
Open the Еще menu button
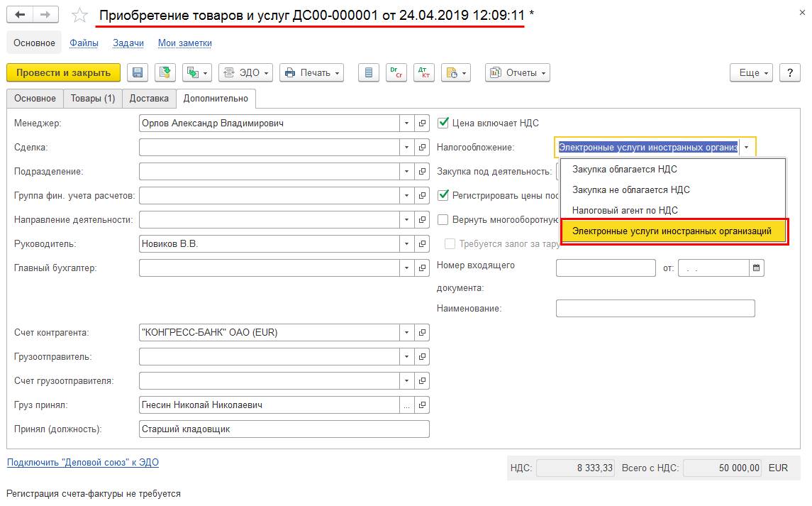(x=752, y=72)
